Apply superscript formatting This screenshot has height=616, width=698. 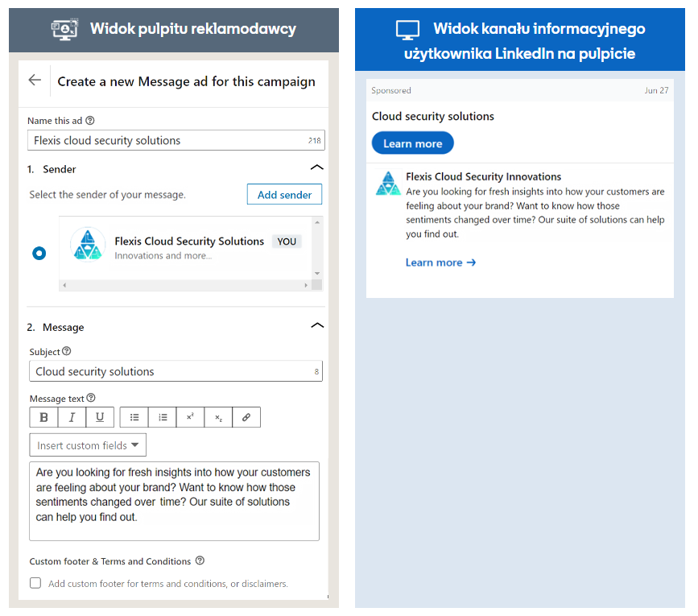coord(190,417)
